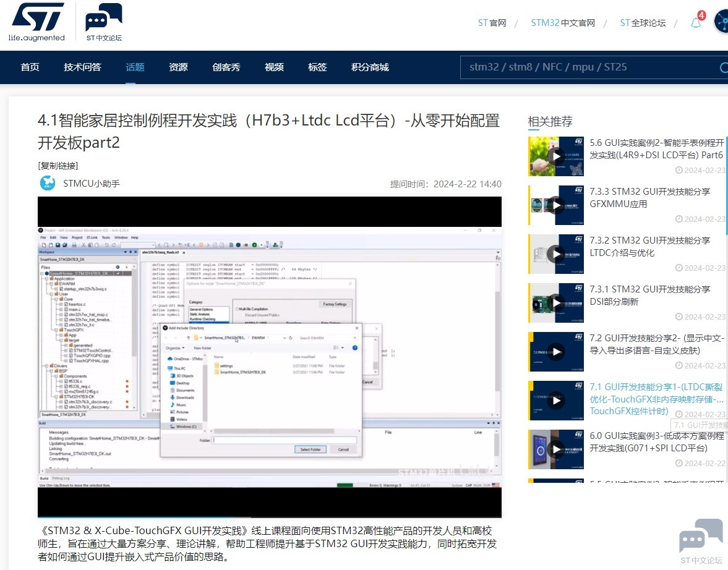Seek on the video progress bar
Image resolution: width=728 pixels, height=570 pixels.
pyautogui.click(x=269, y=517)
